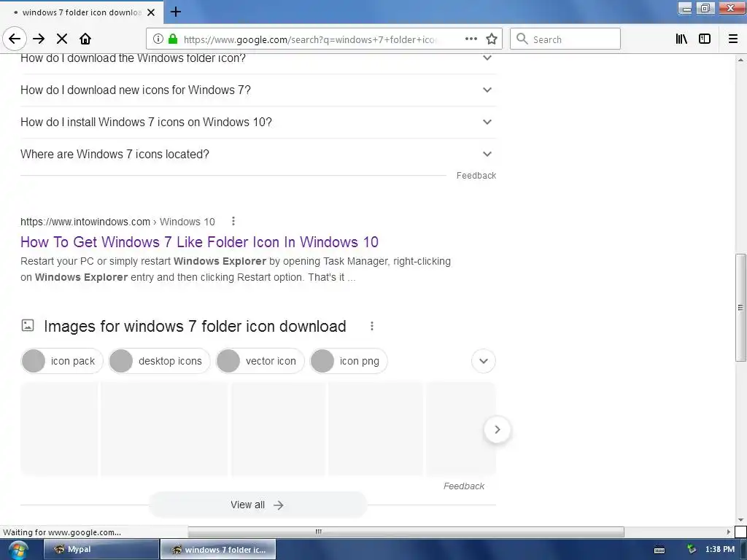
Task: Switch to the Mypal taskbar item
Action: 101,550
